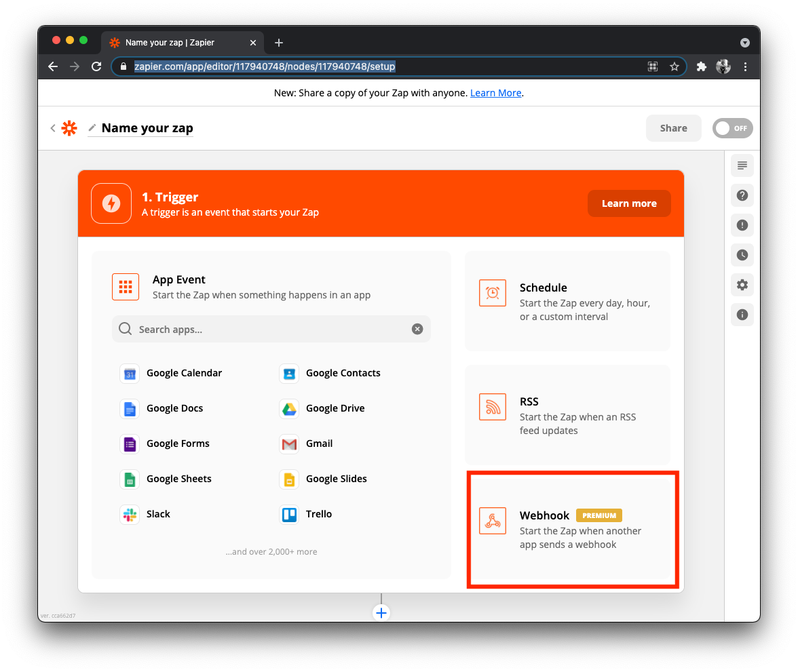
Task: Open the Chrome profile avatar
Action: [723, 66]
